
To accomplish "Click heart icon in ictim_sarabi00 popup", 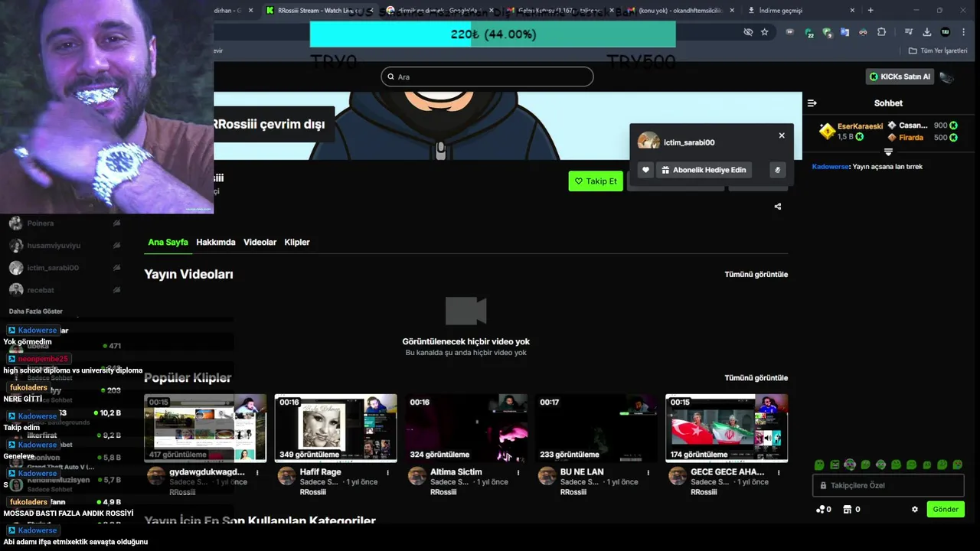I will click(x=645, y=170).
